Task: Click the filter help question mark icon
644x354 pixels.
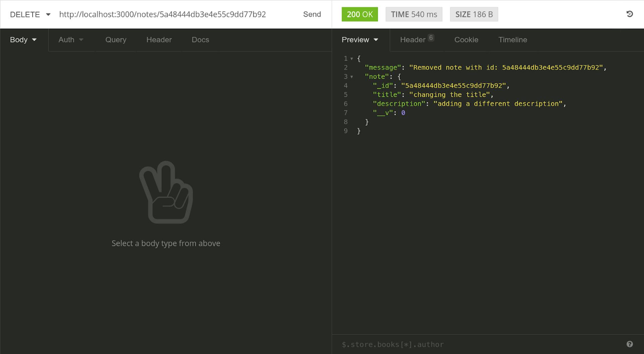Action: [x=629, y=344]
